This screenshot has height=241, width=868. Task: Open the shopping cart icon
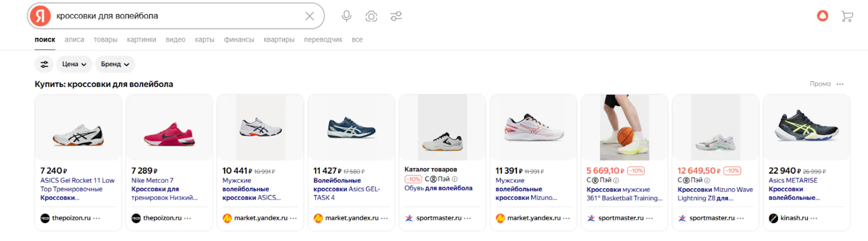click(x=847, y=16)
